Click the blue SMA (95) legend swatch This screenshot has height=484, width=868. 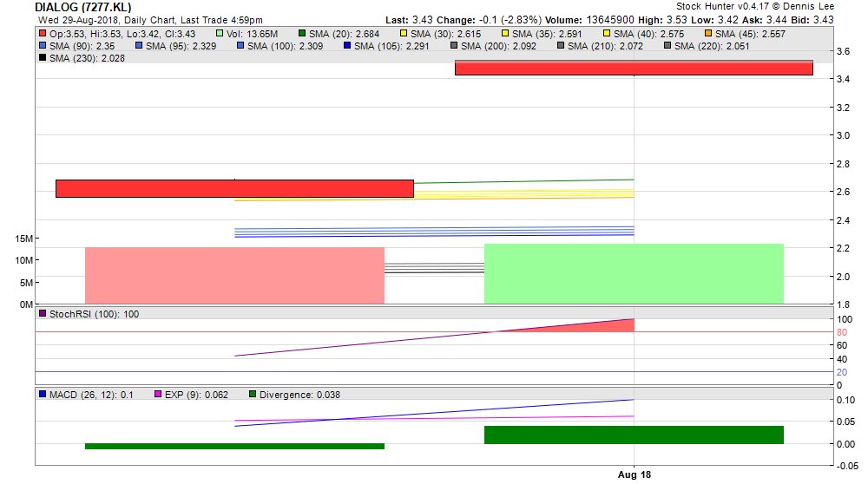(139, 46)
